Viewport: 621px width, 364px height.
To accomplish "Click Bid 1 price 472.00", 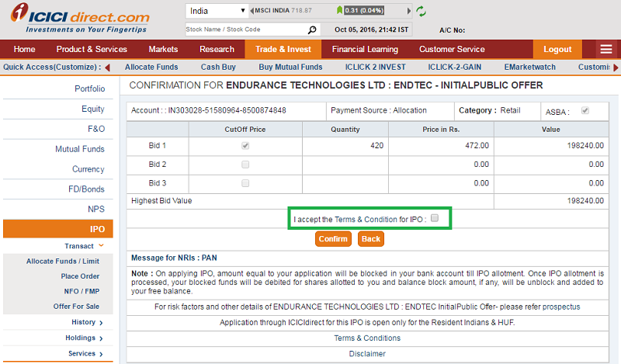I will pyautogui.click(x=477, y=146).
